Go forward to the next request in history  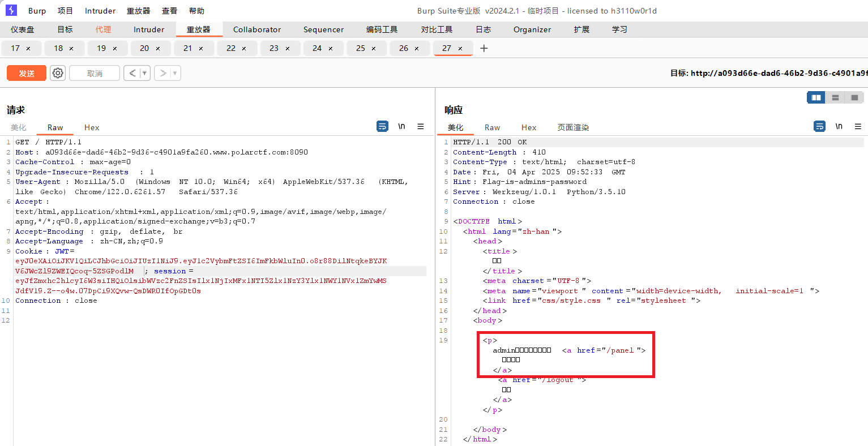coord(163,73)
